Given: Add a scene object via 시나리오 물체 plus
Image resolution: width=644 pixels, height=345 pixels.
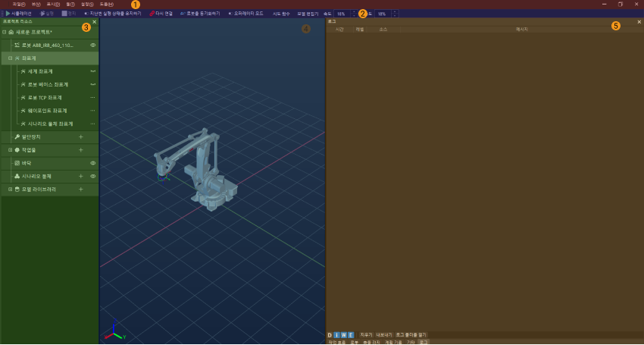Looking at the screenshot, I should [81, 177].
